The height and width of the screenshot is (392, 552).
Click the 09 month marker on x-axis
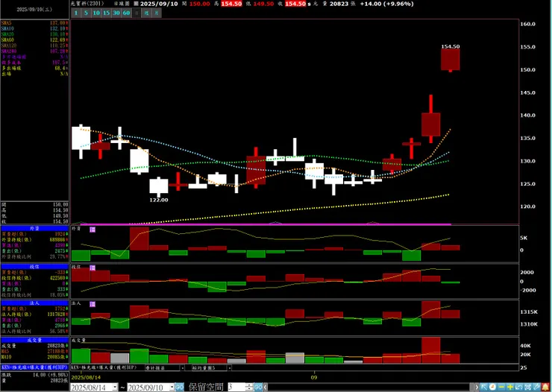click(x=313, y=377)
